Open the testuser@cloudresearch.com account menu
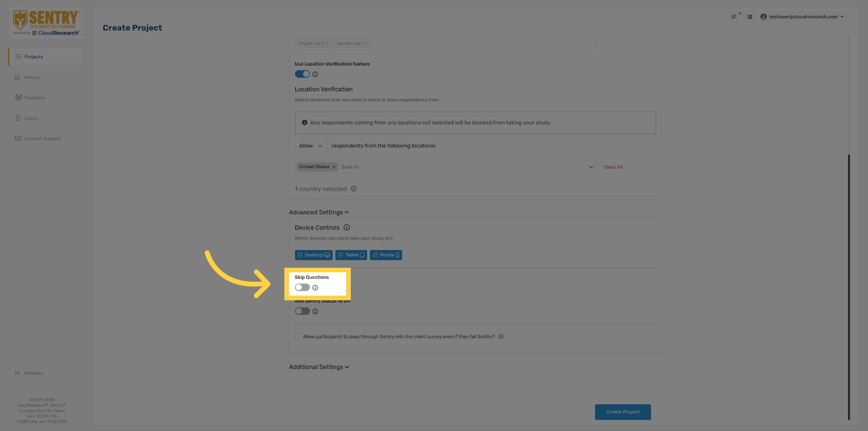This screenshot has width=868, height=431. coord(803,17)
